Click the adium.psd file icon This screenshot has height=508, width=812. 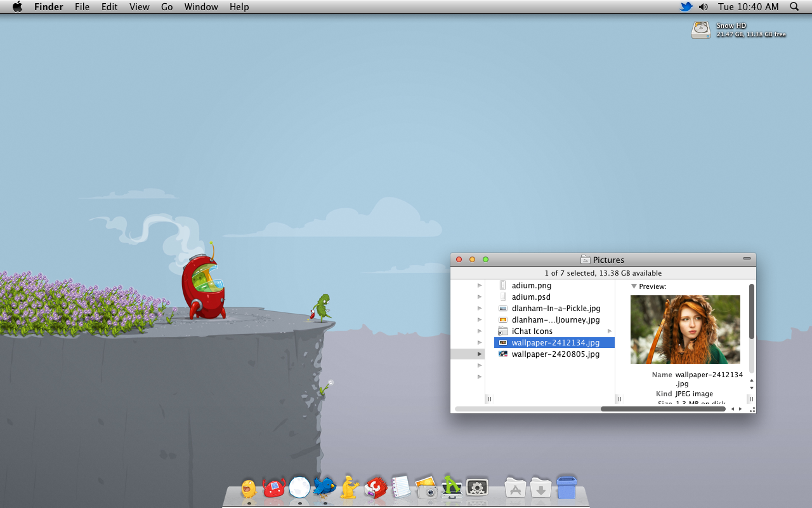point(503,297)
